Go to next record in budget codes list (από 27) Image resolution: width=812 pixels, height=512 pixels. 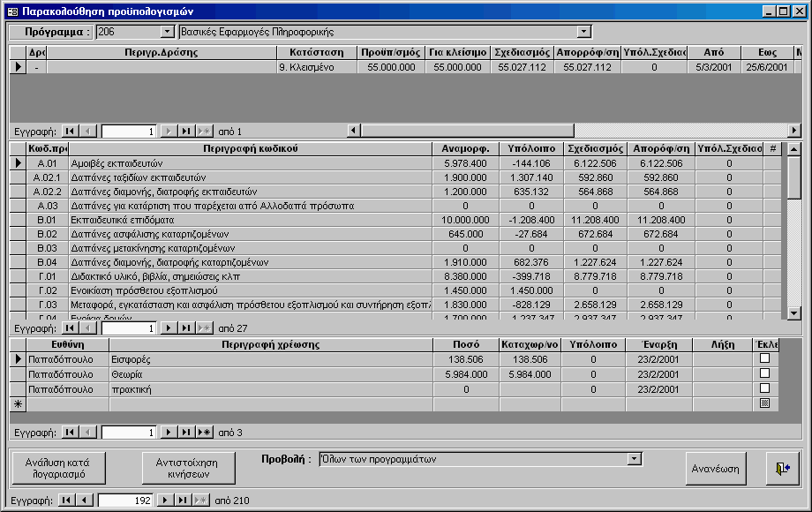pyautogui.click(x=170, y=328)
